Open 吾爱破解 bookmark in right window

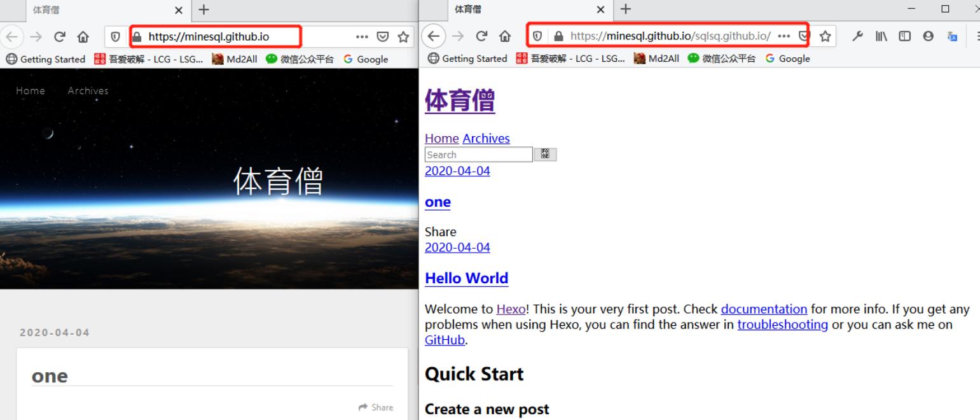tap(569, 59)
